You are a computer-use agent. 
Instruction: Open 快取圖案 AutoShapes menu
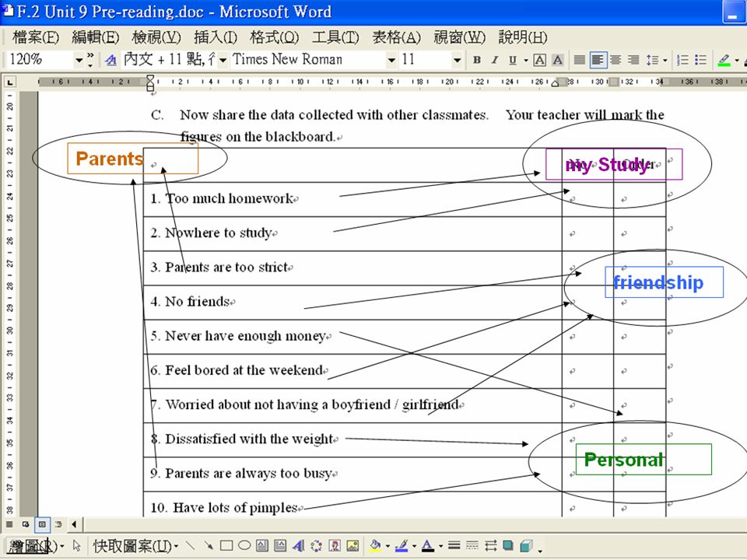[135, 546]
